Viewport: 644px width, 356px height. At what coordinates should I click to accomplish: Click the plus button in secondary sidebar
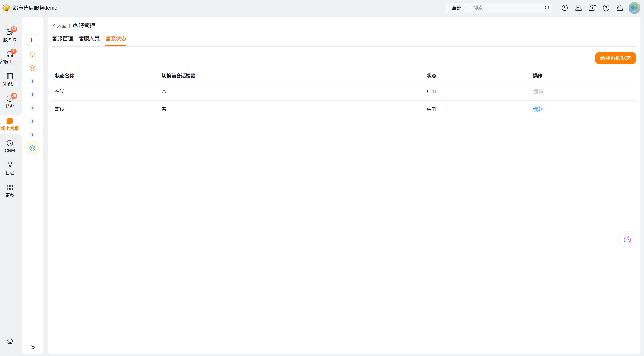[32, 40]
